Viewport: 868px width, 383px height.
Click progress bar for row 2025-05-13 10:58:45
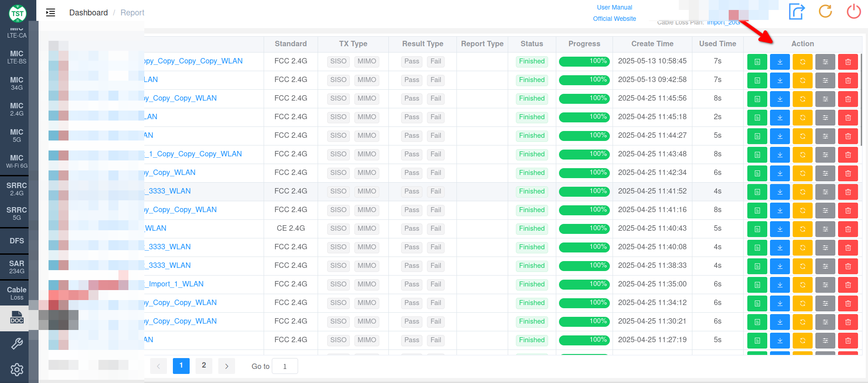[x=584, y=61]
